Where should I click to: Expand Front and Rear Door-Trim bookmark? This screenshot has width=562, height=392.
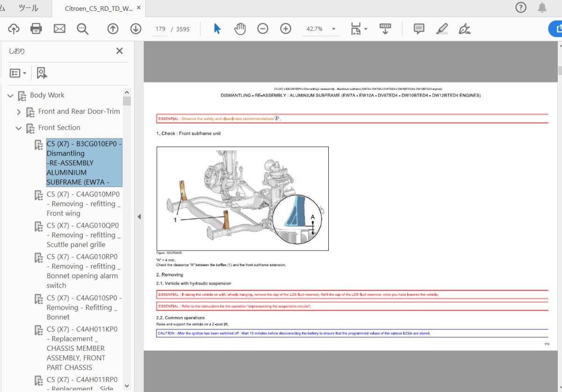pos(19,112)
